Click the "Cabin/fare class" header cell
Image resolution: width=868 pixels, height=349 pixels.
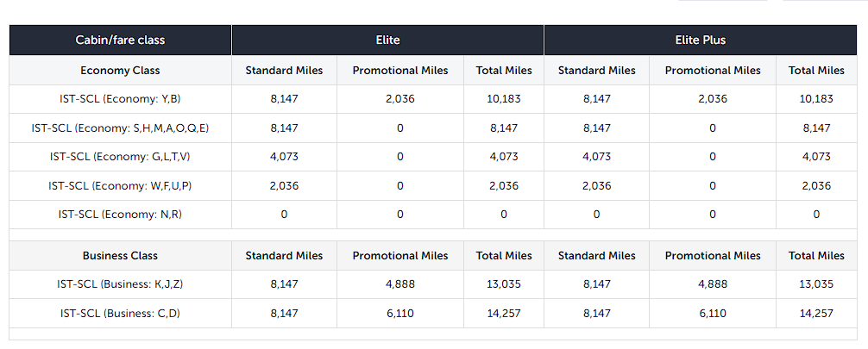click(120, 41)
